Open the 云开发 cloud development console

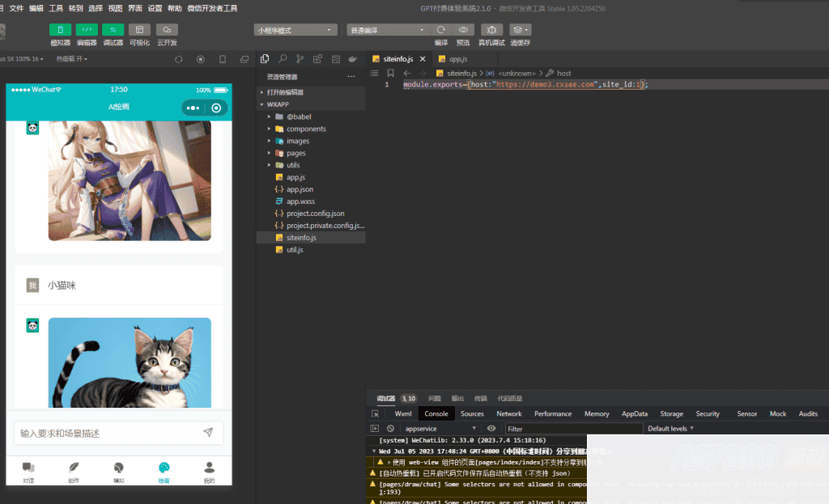(166, 31)
